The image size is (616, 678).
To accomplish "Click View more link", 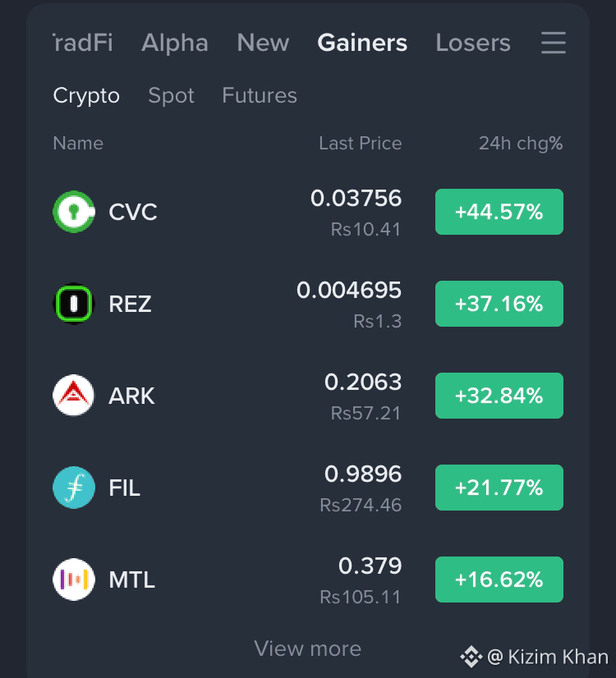I will (307, 648).
